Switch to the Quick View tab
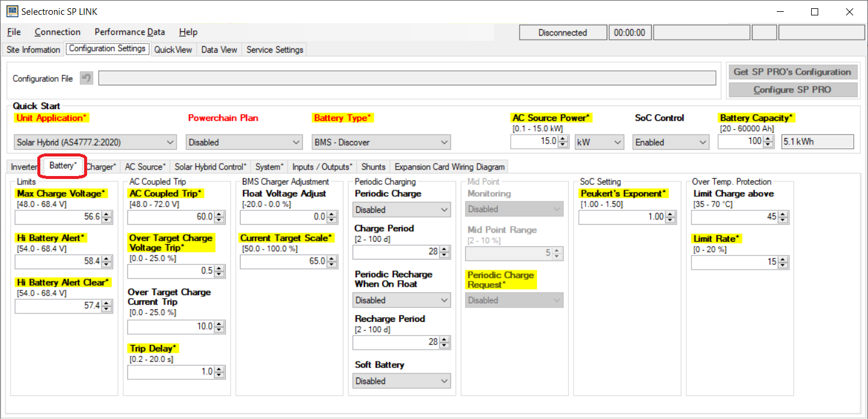Viewport: 868px width, 419px height. point(173,50)
